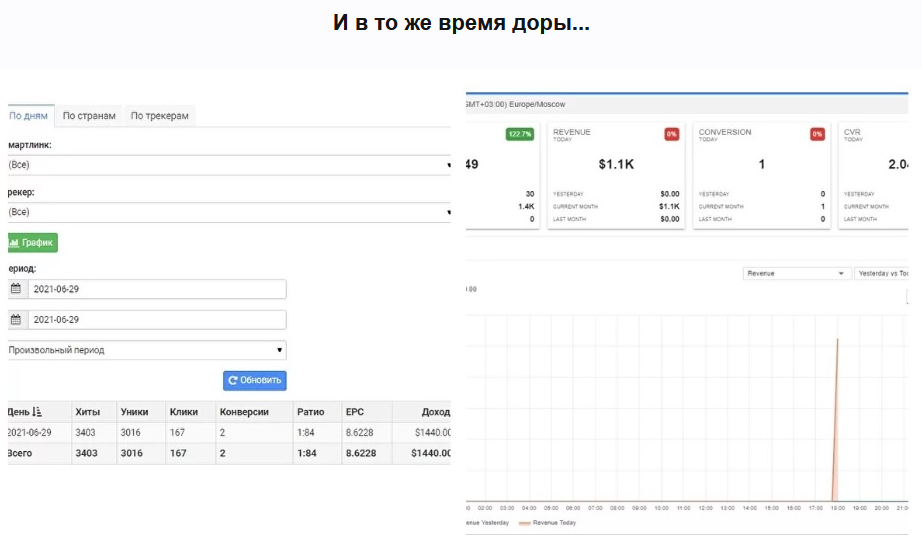Viewport: 922px width, 536px height.
Task: Click the red 0% badge on Conversion card
Action: (x=817, y=134)
